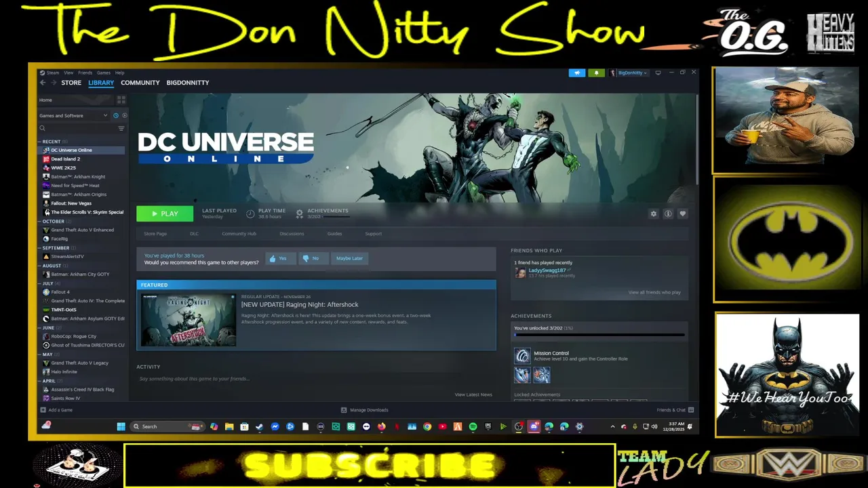Screen dimensions: 868x488
Task: Open the green notifications bell
Action: (x=597, y=73)
